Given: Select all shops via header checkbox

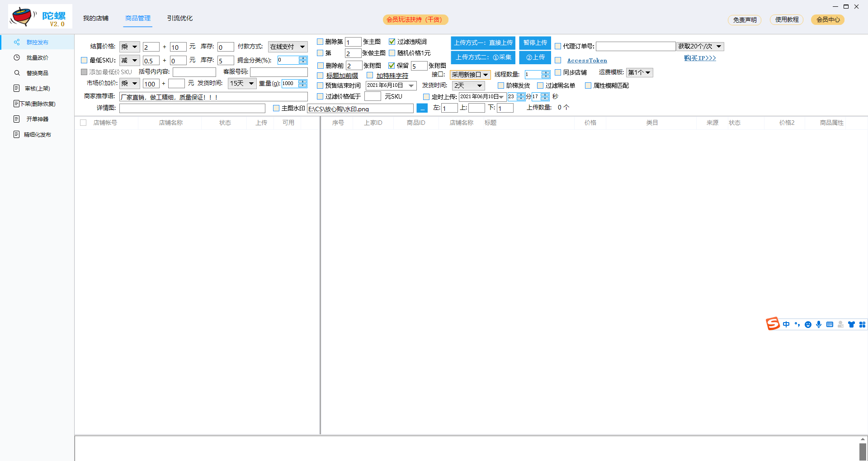Looking at the screenshot, I should [83, 123].
